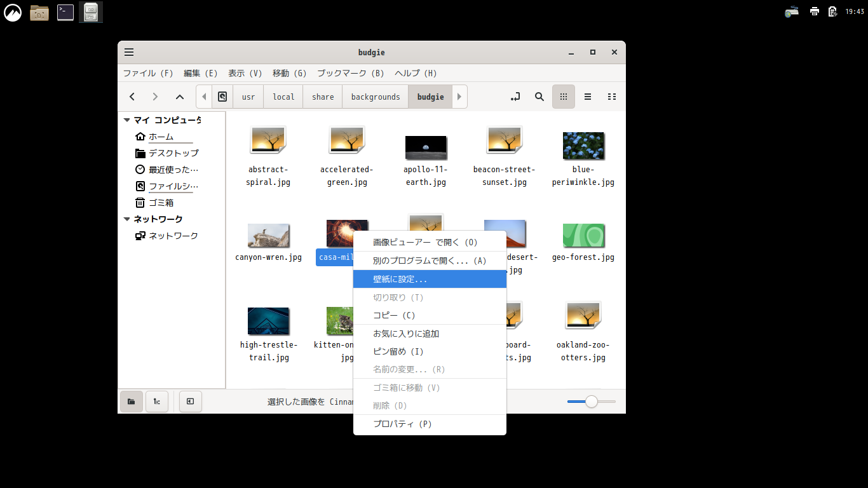868x488 pixels.
Task: Choose Copy from context menu
Action: click(x=430, y=315)
